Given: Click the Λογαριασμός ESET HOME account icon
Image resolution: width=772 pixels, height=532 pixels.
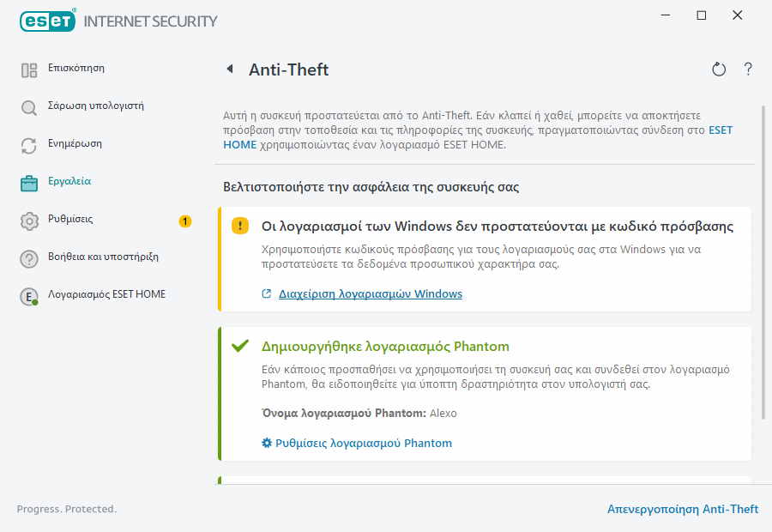Looking at the screenshot, I should point(28,294).
